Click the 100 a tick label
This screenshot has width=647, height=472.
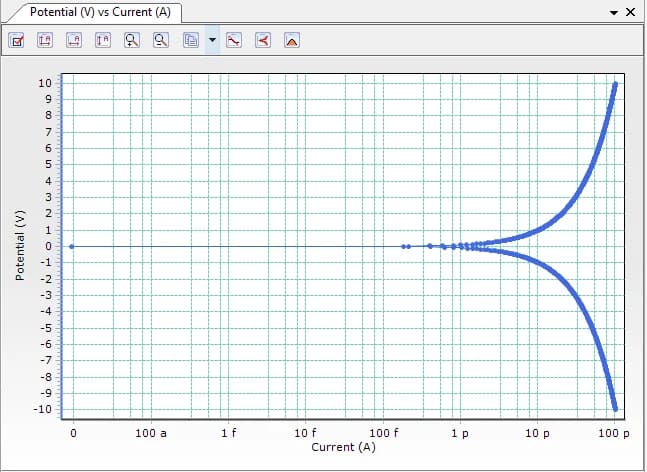151,433
